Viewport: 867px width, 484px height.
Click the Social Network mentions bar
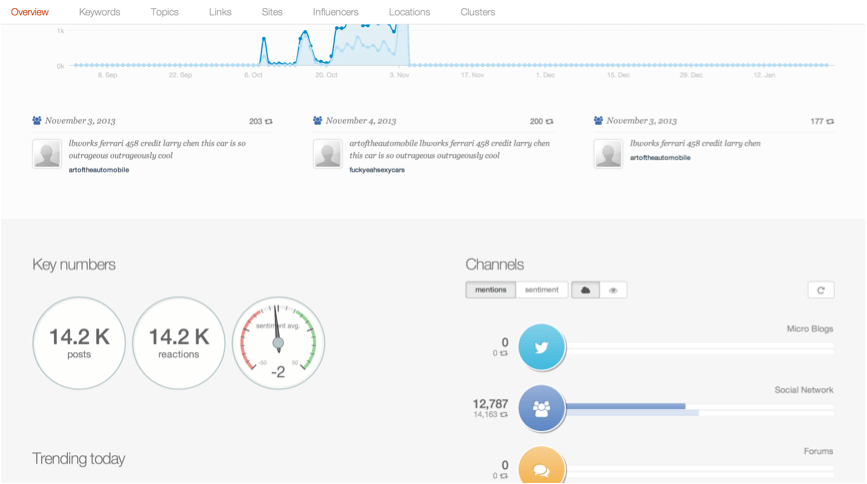(x=626, y=406)
